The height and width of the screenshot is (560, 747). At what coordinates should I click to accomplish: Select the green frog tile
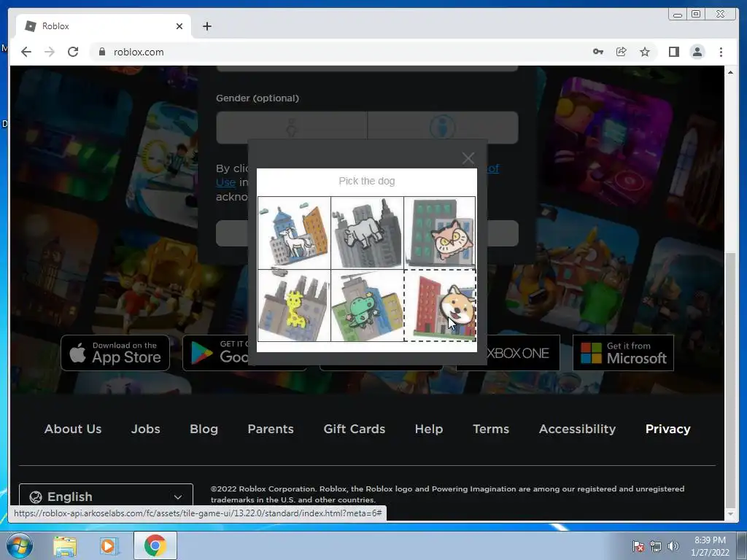click(367, 306)
